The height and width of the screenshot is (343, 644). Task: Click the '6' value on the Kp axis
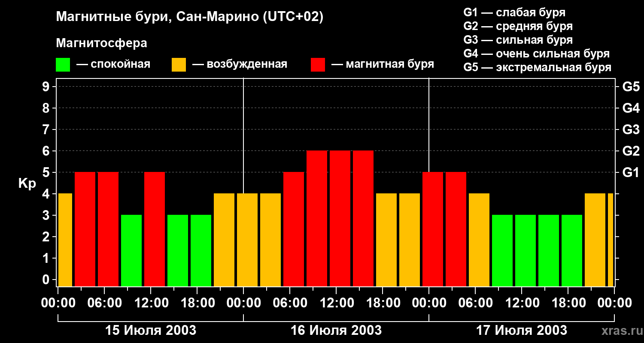click(47, 151)
